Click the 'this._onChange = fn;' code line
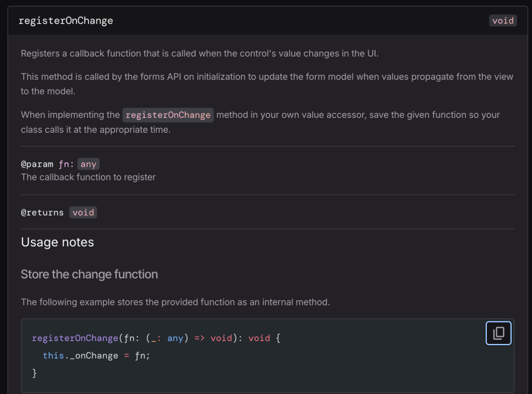This screenshot has width=532, height=394. pos(96,355)
